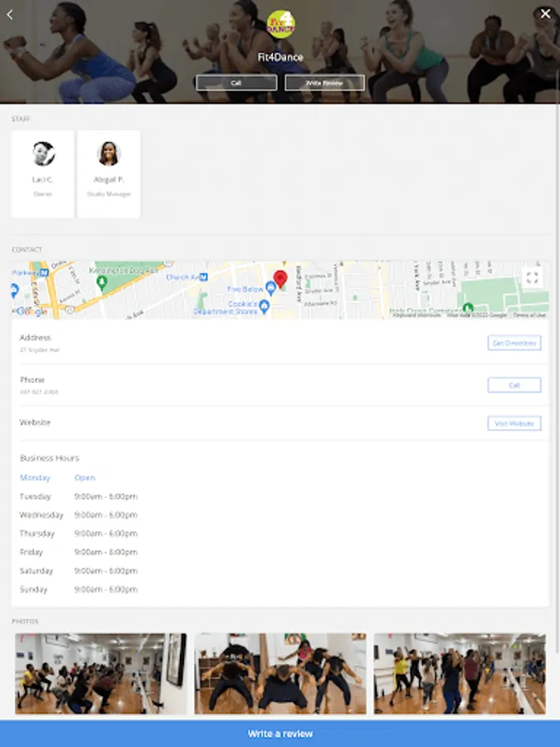This screenshot has height=747, width=560.
Task: Select the Business Hours heading
Action: pyautogui.click(x=50, y=458)
